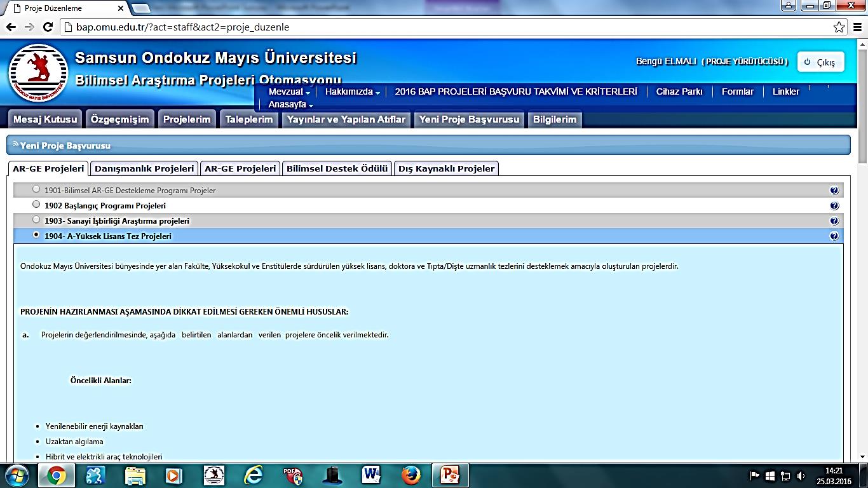Click the Chrome taskbar icon

click(x=56, y=475)
